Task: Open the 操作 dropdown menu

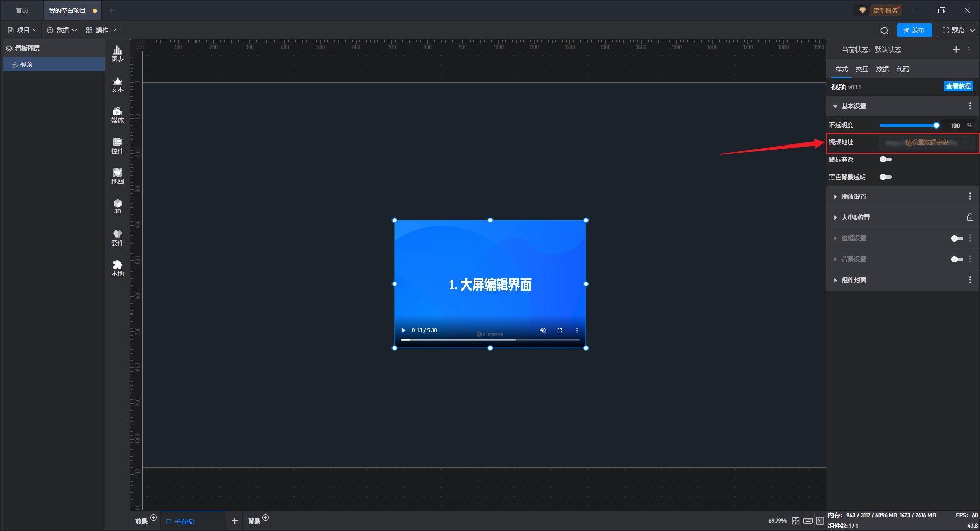Action: (x=101, y=30)
